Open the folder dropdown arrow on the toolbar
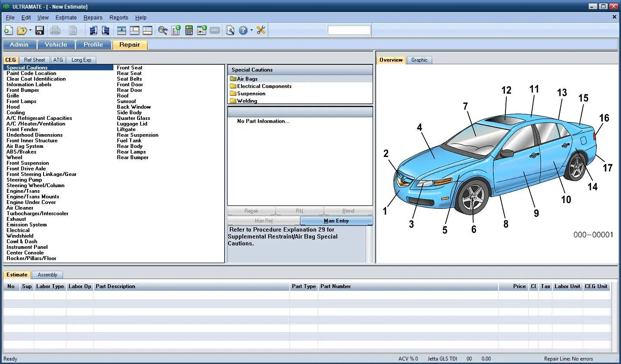The width and height of the screenshot is (621, 364). [29, 30]
